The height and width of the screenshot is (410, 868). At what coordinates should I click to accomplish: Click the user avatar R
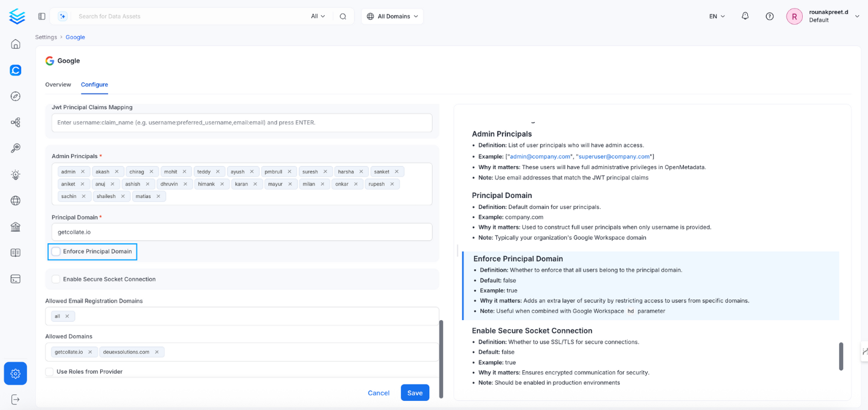coord(794,16)
